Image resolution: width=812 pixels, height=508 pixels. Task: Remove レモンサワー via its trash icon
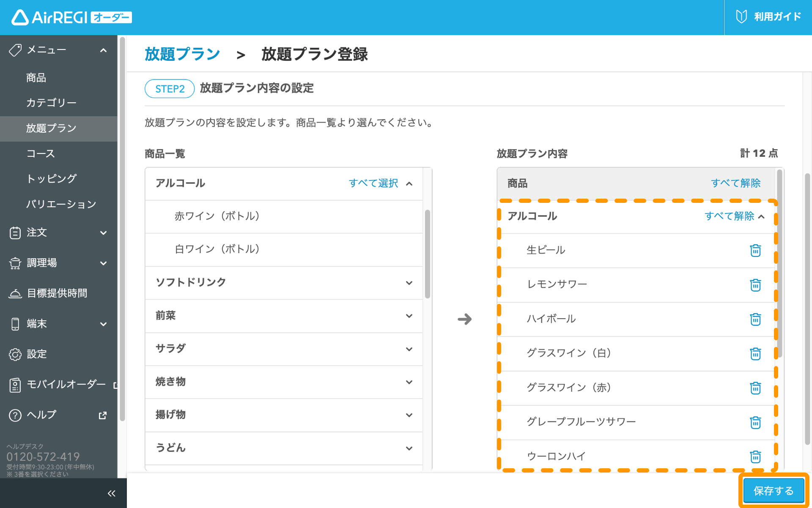click(x=755, y=285)
